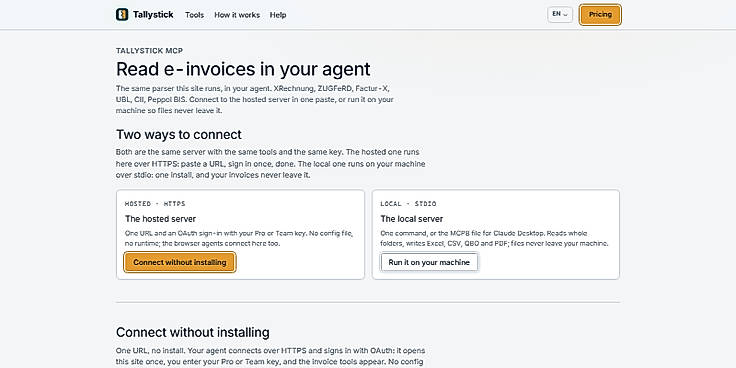This screenshot has height=368, width=736.
Task: Click the Two ways to connect heading
Action: click(179, 135)
